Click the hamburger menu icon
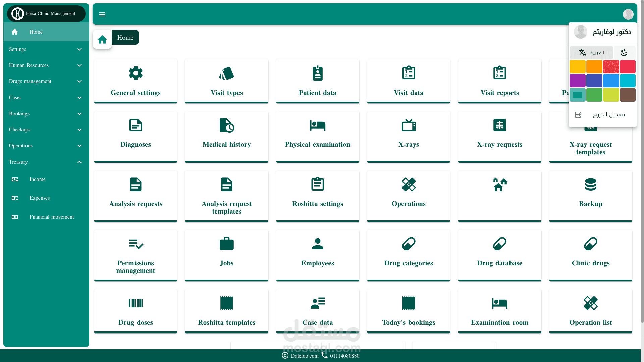644x362 pixels. point(102,14)
